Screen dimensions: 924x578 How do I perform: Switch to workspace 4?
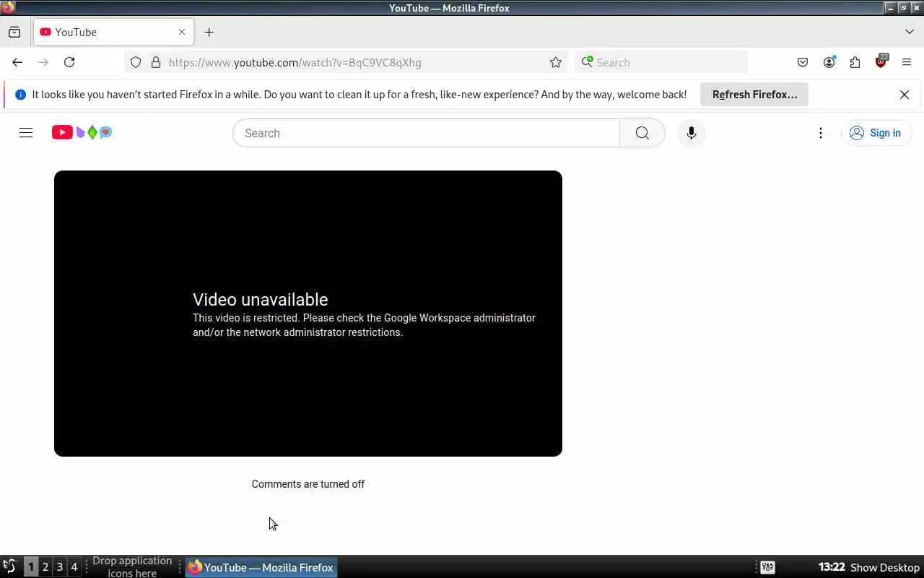[x=74, y=567]
